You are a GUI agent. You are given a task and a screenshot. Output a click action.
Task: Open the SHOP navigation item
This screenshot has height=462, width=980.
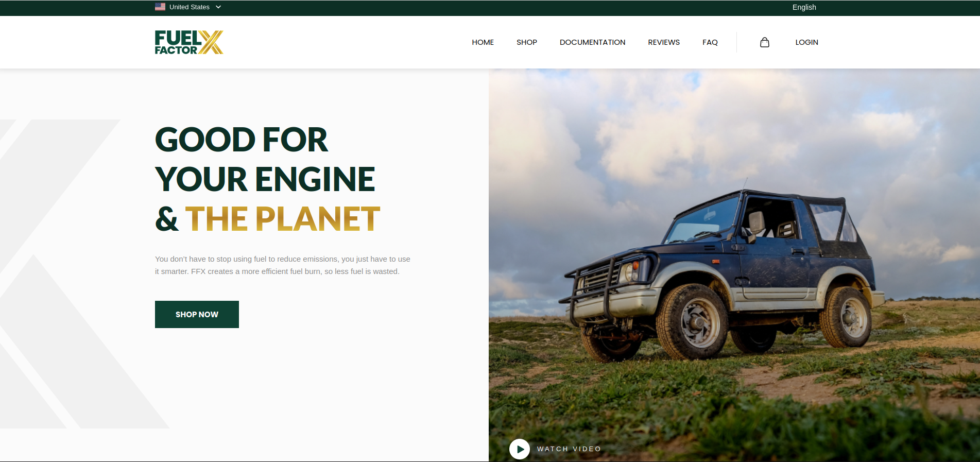click(x=526, y=42)
